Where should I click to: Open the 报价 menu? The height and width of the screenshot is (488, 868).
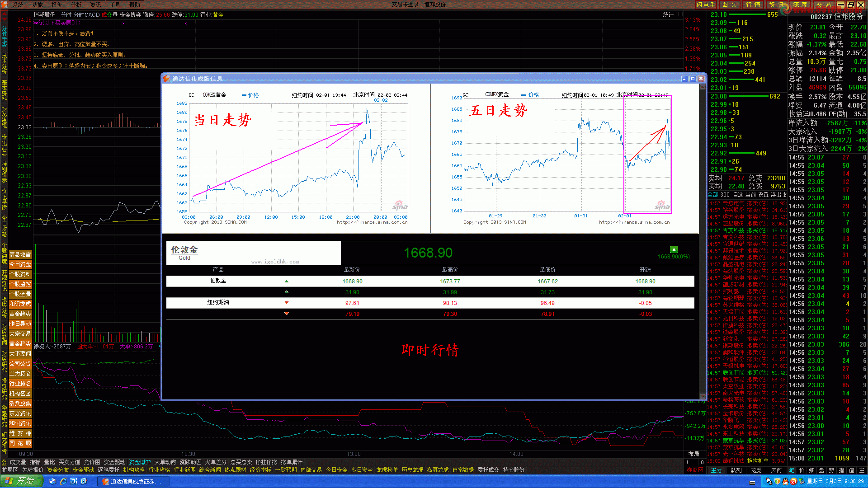57,5
